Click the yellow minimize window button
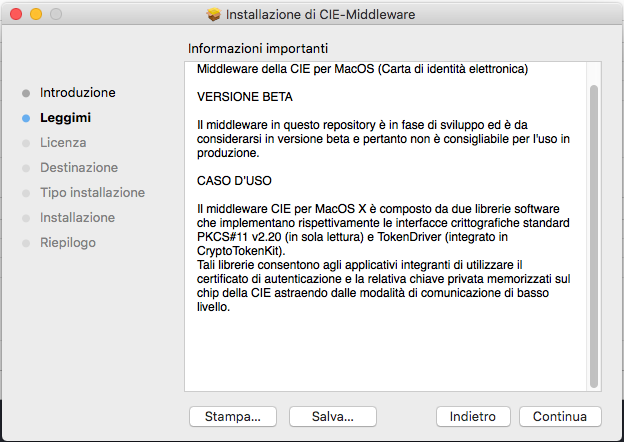Image resolution: width=624 pixels, height=442 pixels. click(x=36, y=14)
